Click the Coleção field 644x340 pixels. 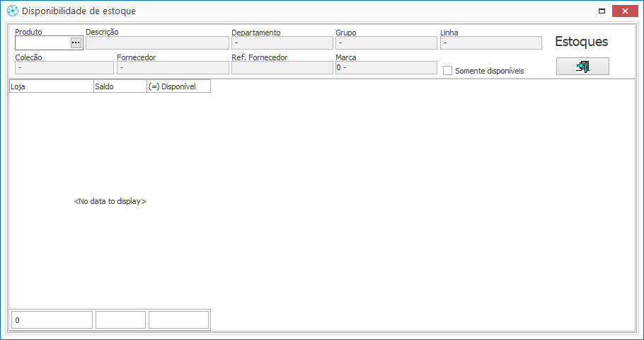point(64,68)
